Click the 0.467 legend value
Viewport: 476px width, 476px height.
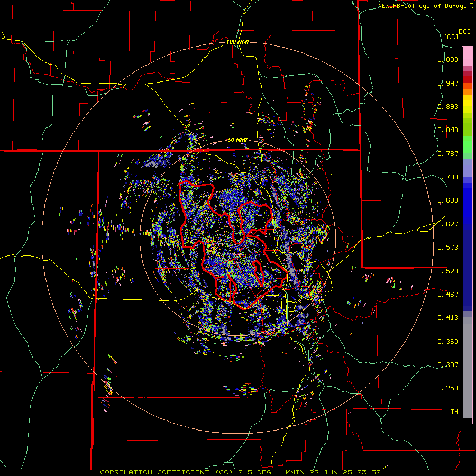click(x=448, y=295)
